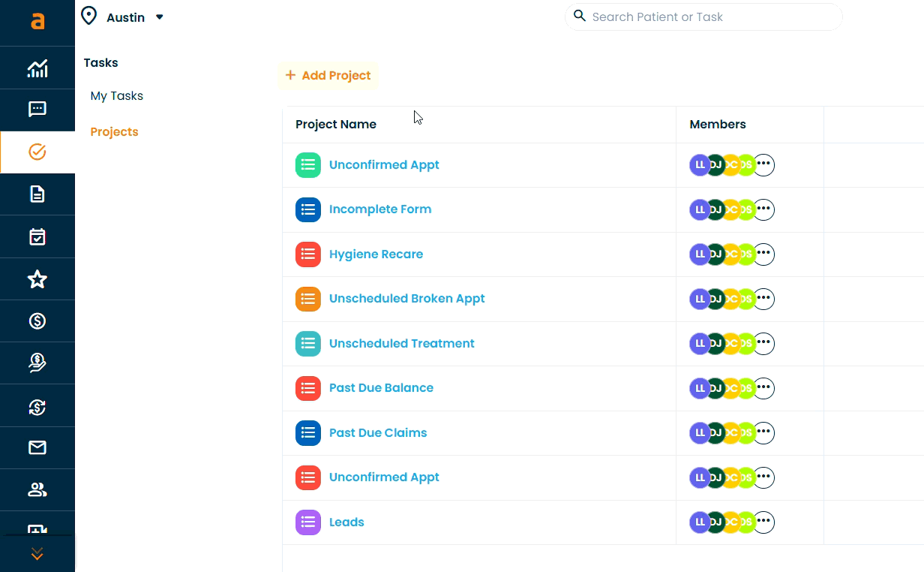Show more members for Hygiene Recare
The height and width of the screenshot is (572, 924).
(x=763, y=254)
